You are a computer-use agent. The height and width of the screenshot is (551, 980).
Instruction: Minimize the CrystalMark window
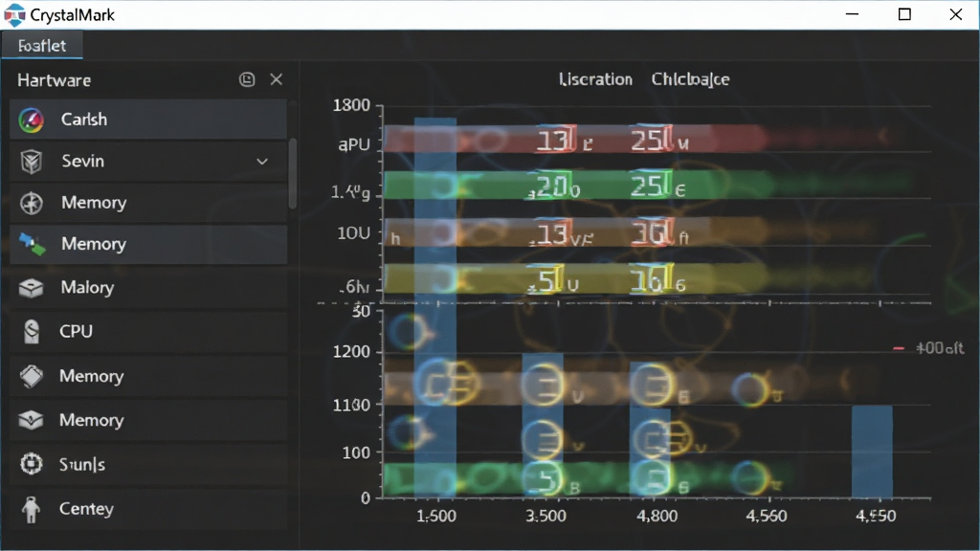[852, 14]
